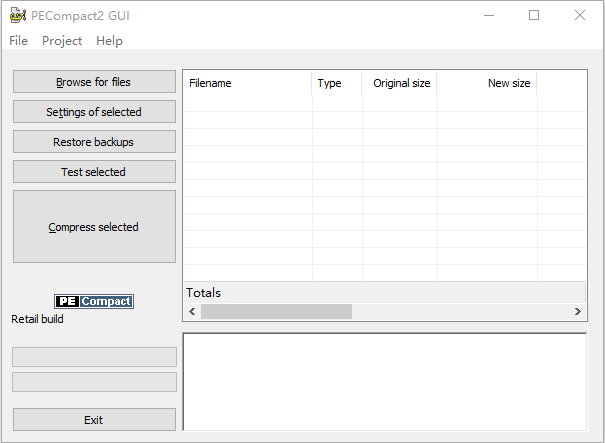Minimize the PECompact2 GUI window
The image size is (605, 443).
pyautogui.click(x=489, y=15)
